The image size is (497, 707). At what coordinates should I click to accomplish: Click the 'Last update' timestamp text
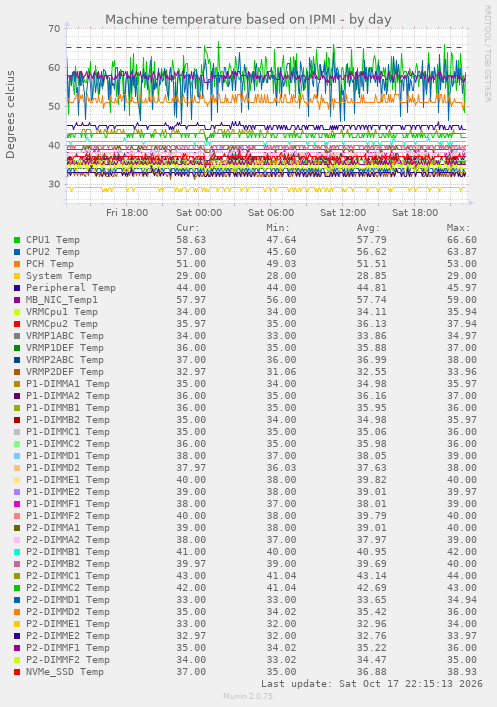coord(372,684)
